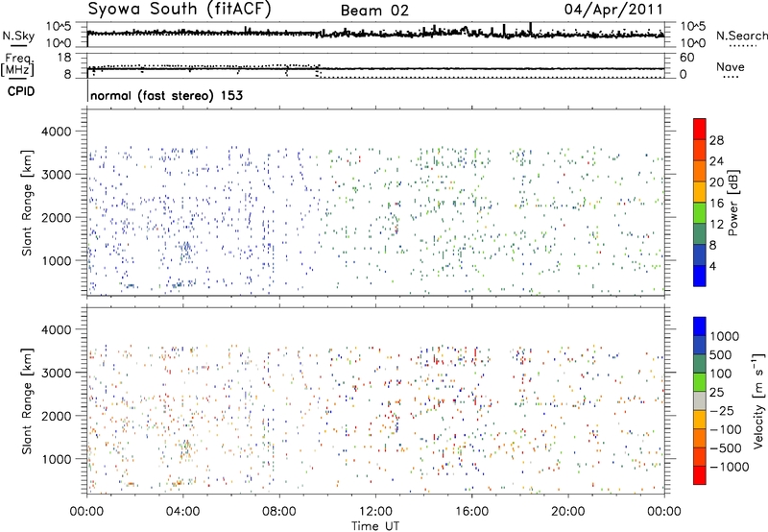768x532 pixels.
Task: Click the '18' frequency axis tick label
Action: [64, 58]
